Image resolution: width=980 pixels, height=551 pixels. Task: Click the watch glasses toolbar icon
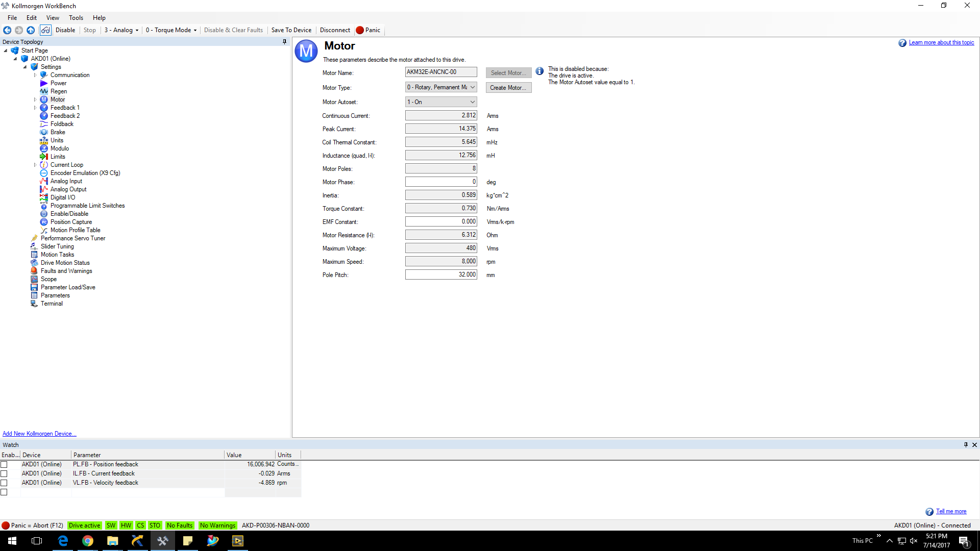click(x=45, y=30)
